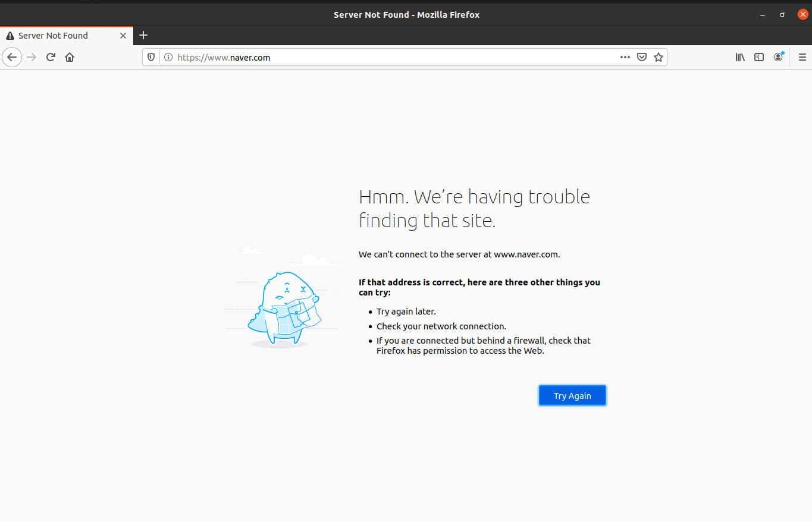The height and width of the screenshot is (522, 812).
Task: Open the Library history and bookmarks menu
Action: point(740,57)
